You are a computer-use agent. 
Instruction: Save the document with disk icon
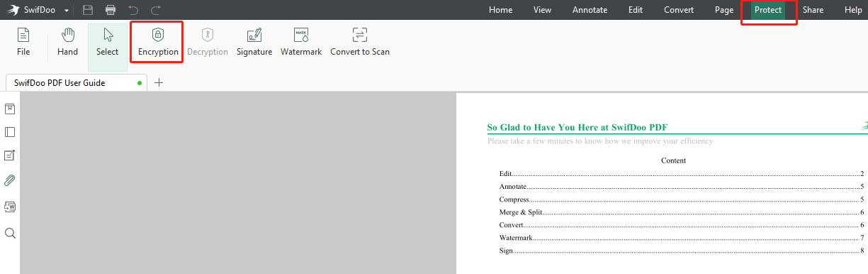pyautogui.click(x=88, y=10)
